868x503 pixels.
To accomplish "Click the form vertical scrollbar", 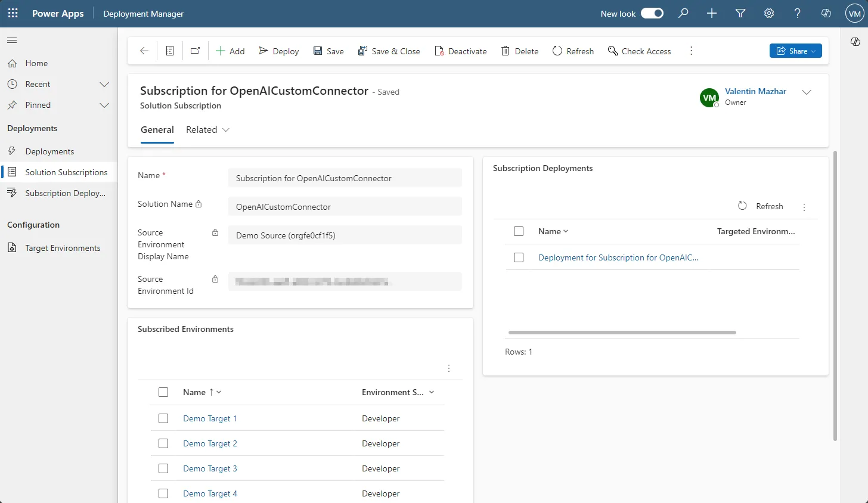I will (835, 296).
